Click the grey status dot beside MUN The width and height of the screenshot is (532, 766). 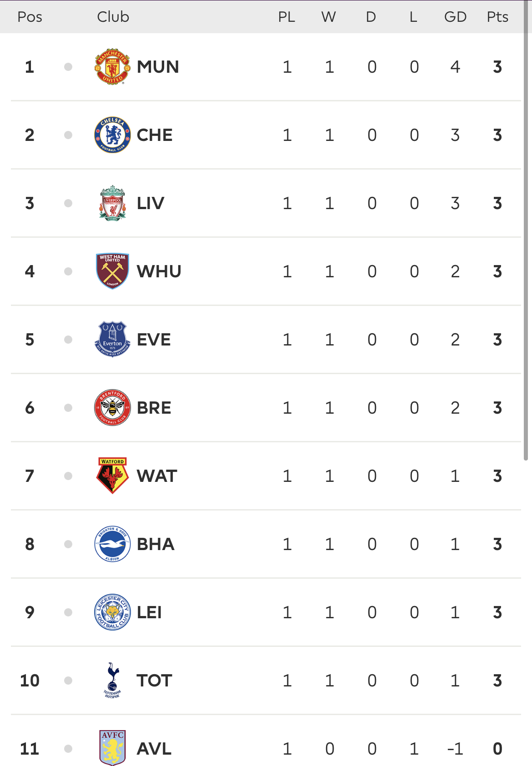(x=68, y=67)
